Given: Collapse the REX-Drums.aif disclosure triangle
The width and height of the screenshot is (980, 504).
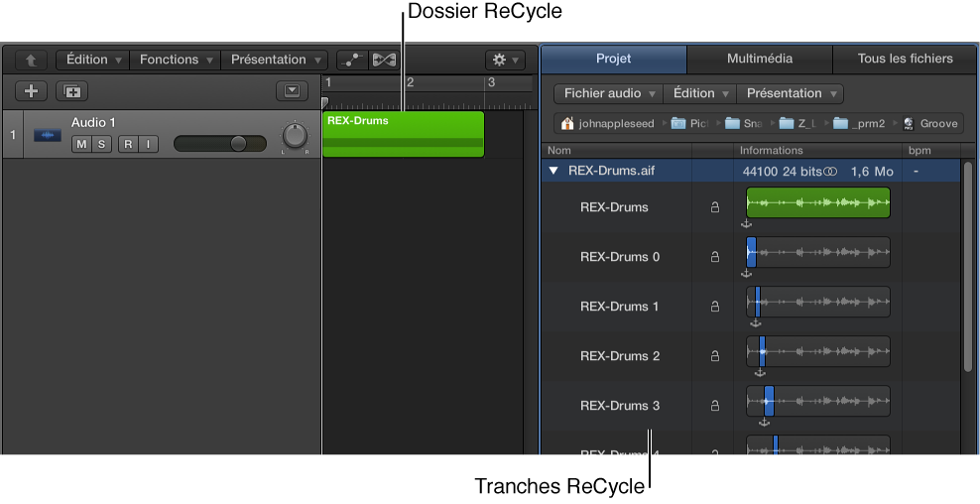Looking at the screenshot, I should [x=553, y=171].
